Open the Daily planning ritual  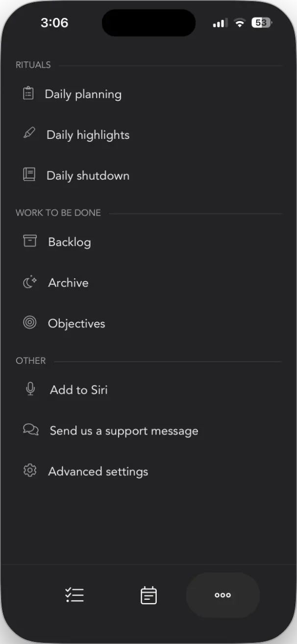[83, 94]
